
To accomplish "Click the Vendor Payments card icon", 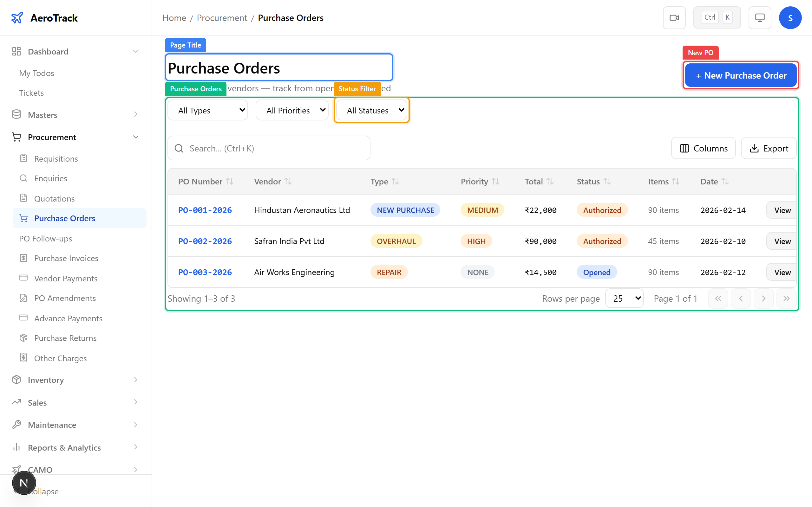I will [x=23, y=278].
